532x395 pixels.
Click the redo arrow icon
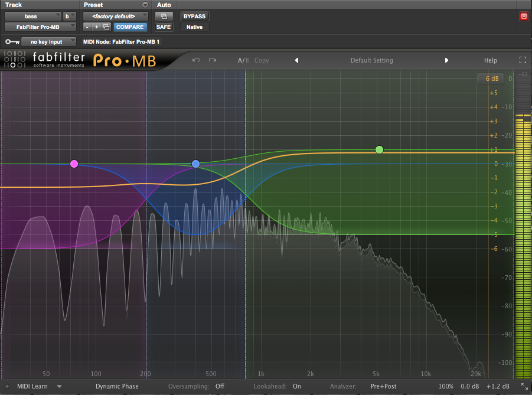pos(213,60)
